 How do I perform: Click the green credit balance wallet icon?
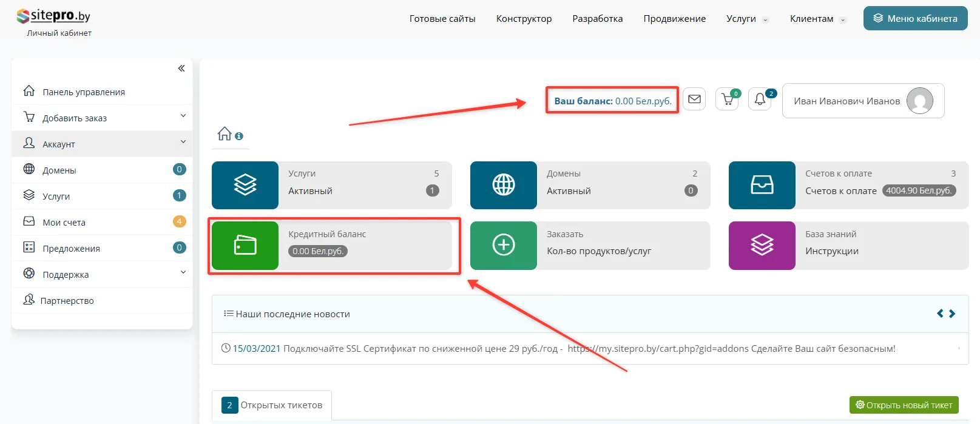(245, 246)
